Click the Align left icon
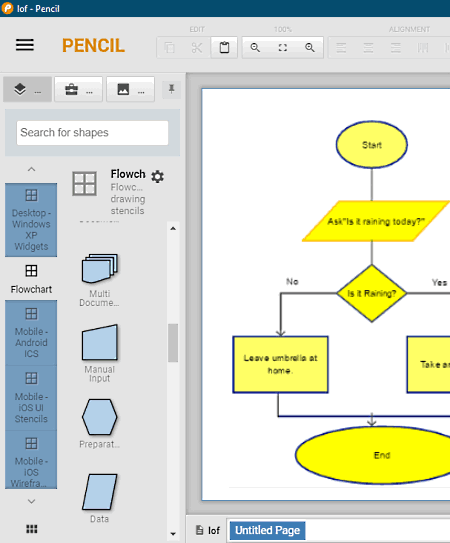This screenshot has height=543, width=450. click(341, 47)
